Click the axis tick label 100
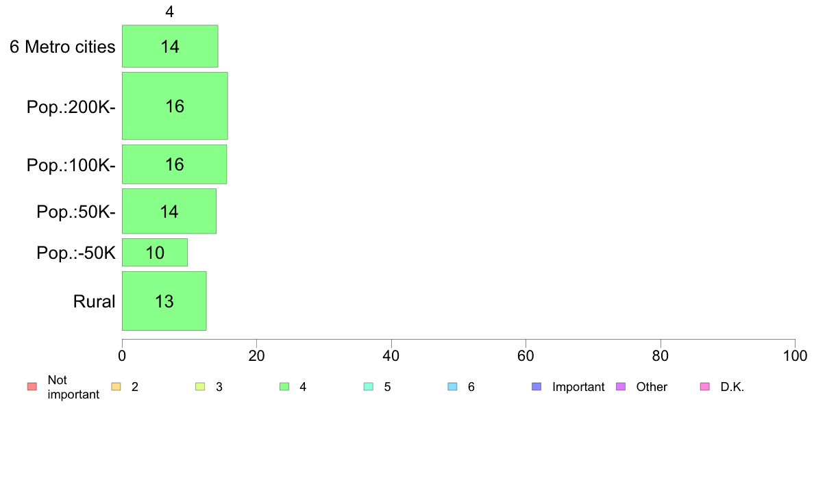The image size is (814, 504). coord(795,356)
